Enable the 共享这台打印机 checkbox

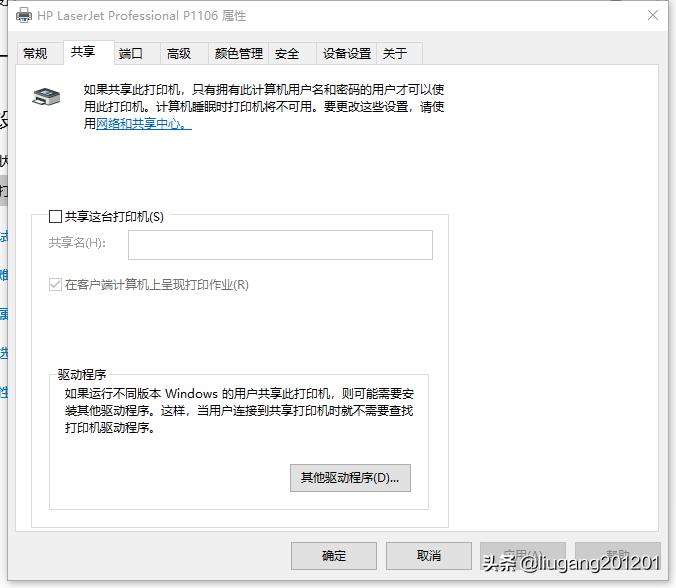pos(56,216)
